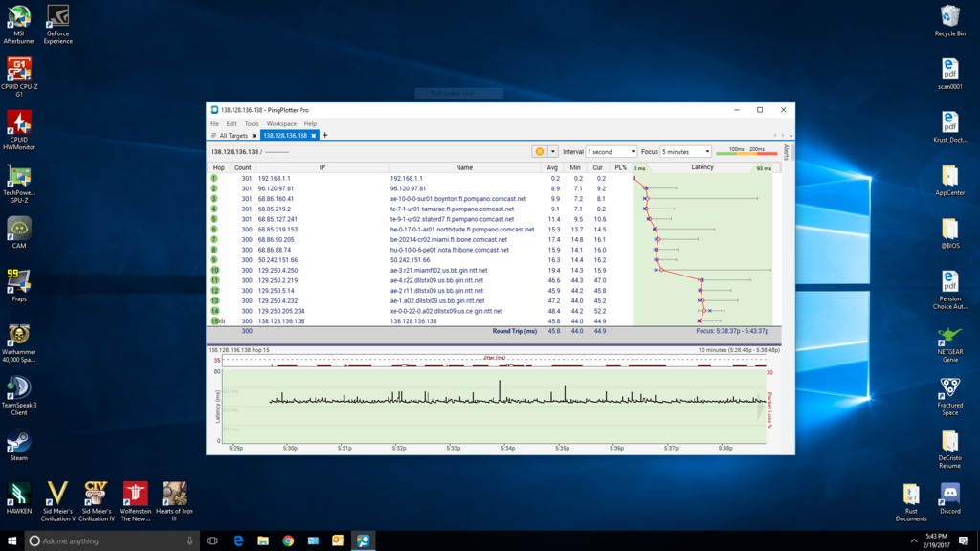Open MSI Afterburner desktop shortcut
The image size is (980, 551).
click(19, 24)
